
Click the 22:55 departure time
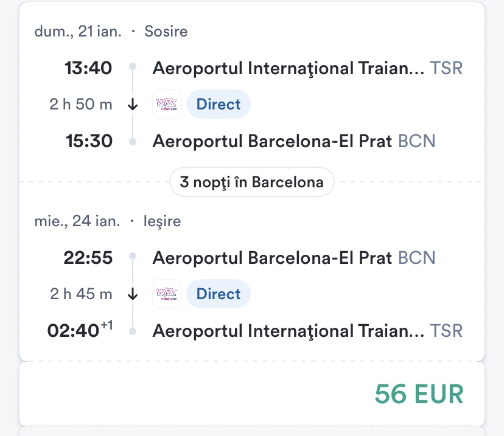88,258
